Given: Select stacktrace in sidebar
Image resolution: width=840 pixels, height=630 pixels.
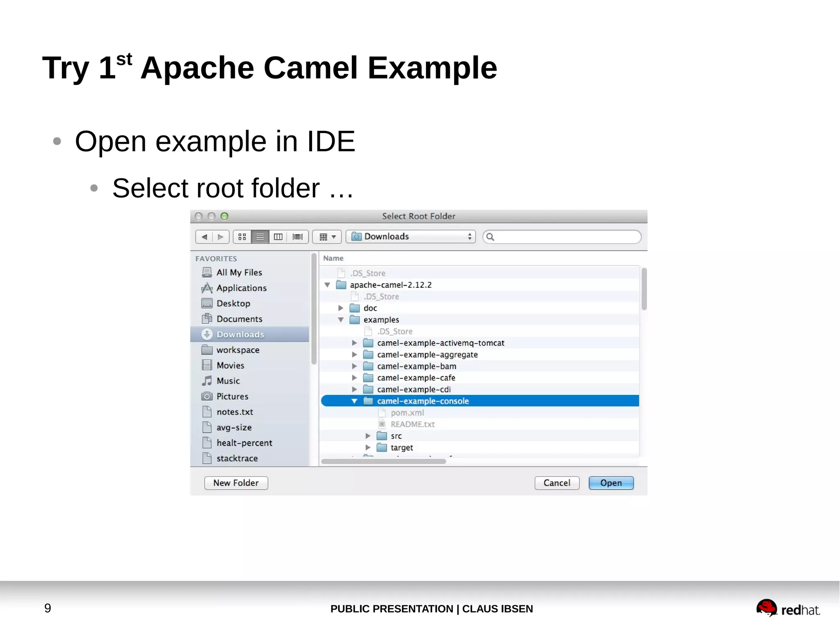Looking at the screenshot, I should [250, 458].
